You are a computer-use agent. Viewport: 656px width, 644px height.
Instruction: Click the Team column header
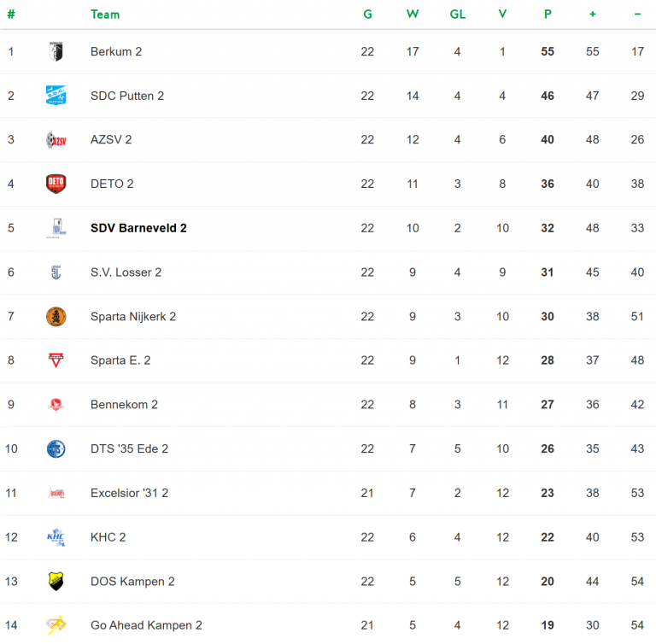pyautogui.click(x=105, y=15)
